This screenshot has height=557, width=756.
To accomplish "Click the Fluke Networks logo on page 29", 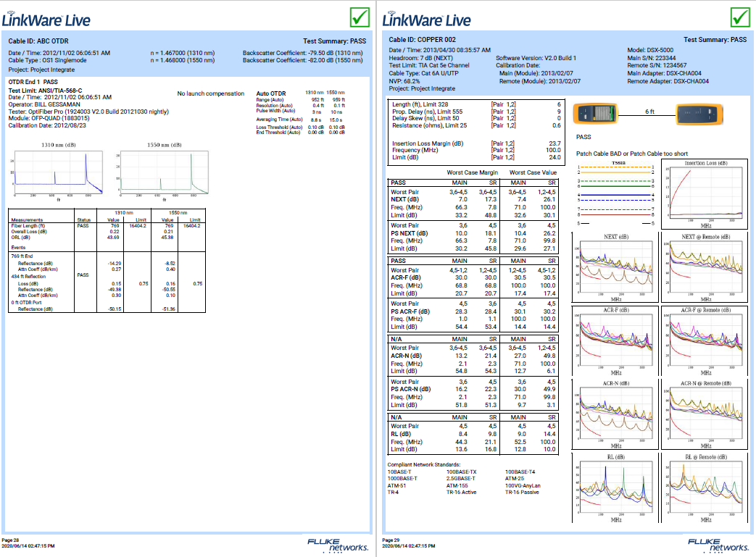I will point(718,545).
